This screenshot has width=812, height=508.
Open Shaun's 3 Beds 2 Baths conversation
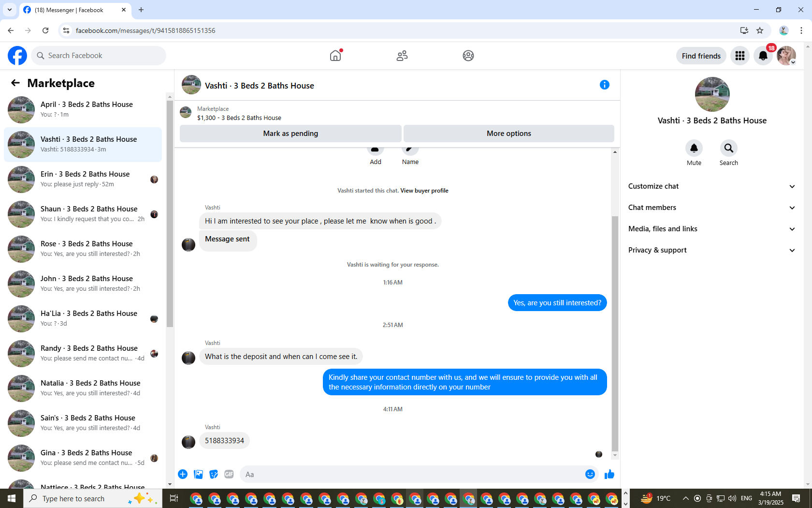83,214
